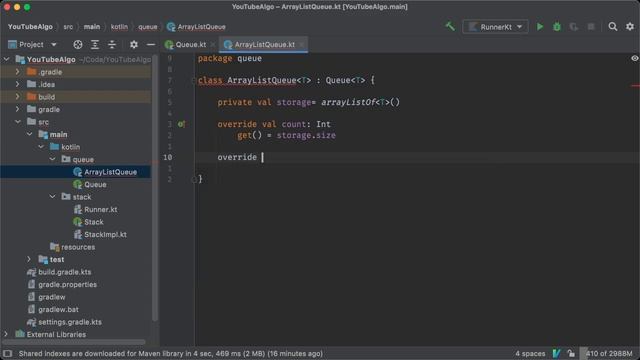Click src in the breadcrumb bar
Image resolution: width=640 pixels, height=360 pixels.
[68, 27]
